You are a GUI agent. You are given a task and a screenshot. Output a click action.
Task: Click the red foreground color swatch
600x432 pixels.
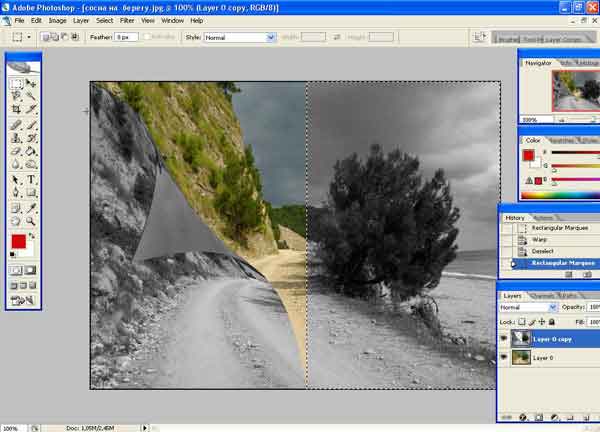tap(18, 241)
